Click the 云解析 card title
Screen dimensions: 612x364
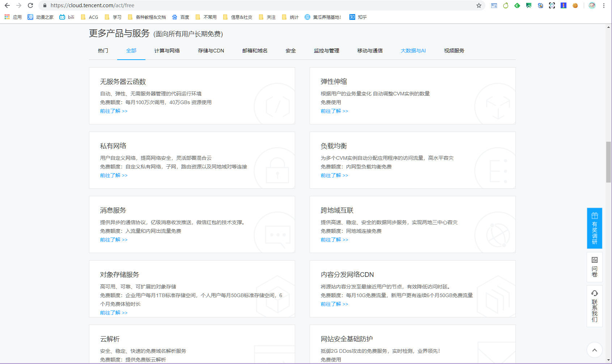point(110,339)
